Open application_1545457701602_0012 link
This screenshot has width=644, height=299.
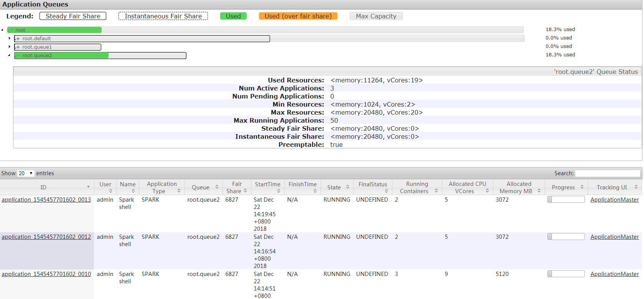(46, 237)
